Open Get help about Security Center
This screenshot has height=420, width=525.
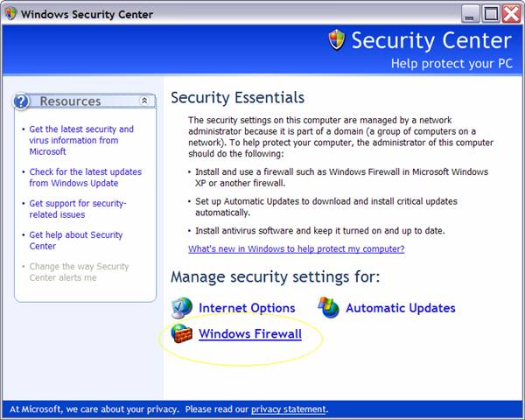pyautogui.click(x=75, y=241)
